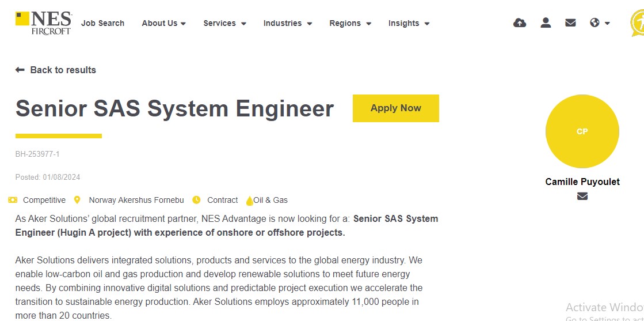Click the Apply Now button
644x321 pixels.
[x=395, y=108]
